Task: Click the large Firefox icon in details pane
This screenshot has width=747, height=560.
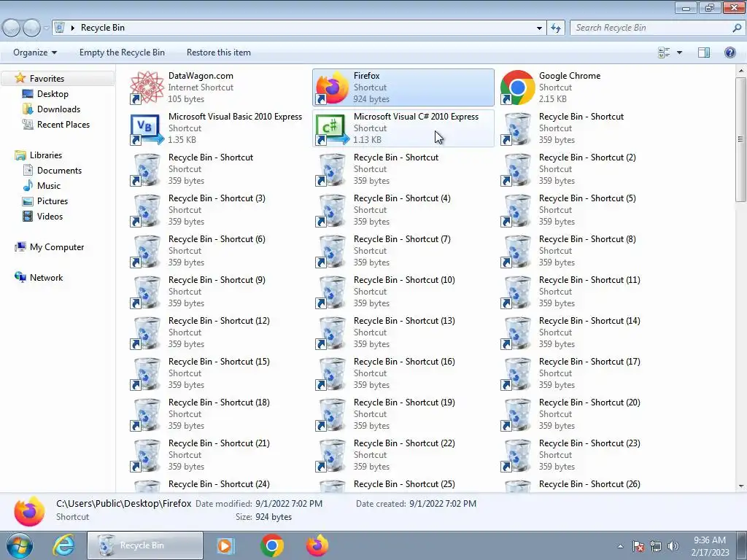Action: click(x=29, y=511)
